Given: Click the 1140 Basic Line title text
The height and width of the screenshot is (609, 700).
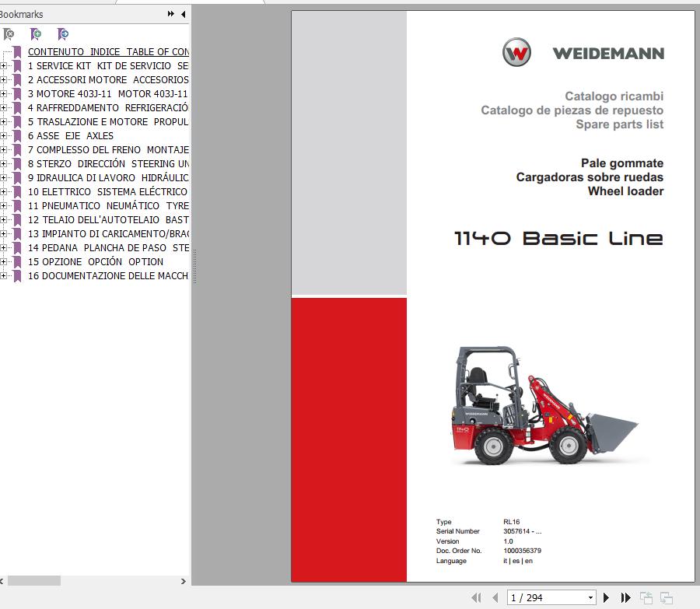Looking at the screenshot, I should pyautogui.click(x=558, y=239).
